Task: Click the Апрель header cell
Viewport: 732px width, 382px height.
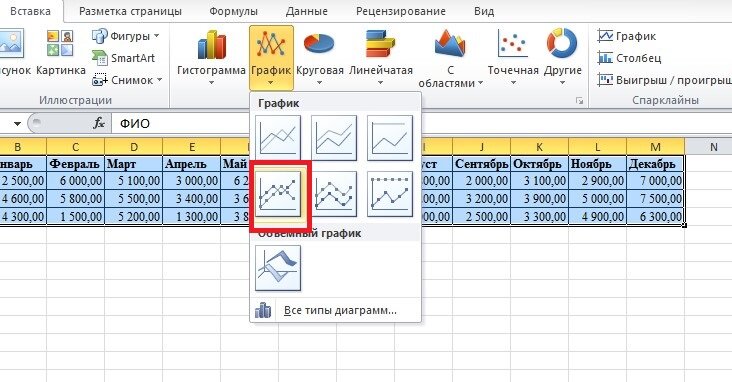Action: pos(191,164)
